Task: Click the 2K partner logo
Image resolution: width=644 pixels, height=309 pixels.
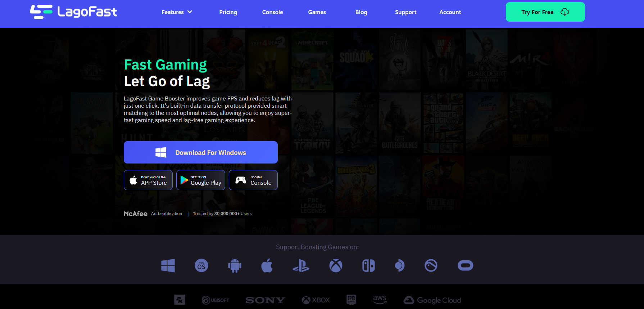Action: [180, 300]
